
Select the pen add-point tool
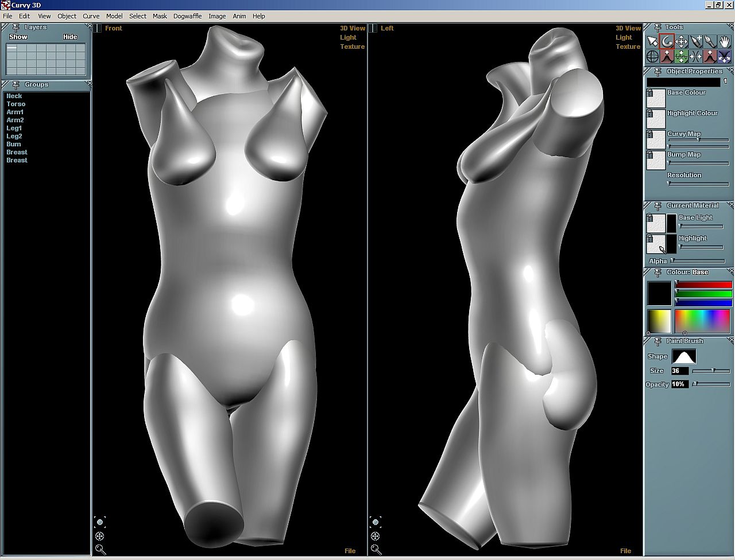(695, 41)
